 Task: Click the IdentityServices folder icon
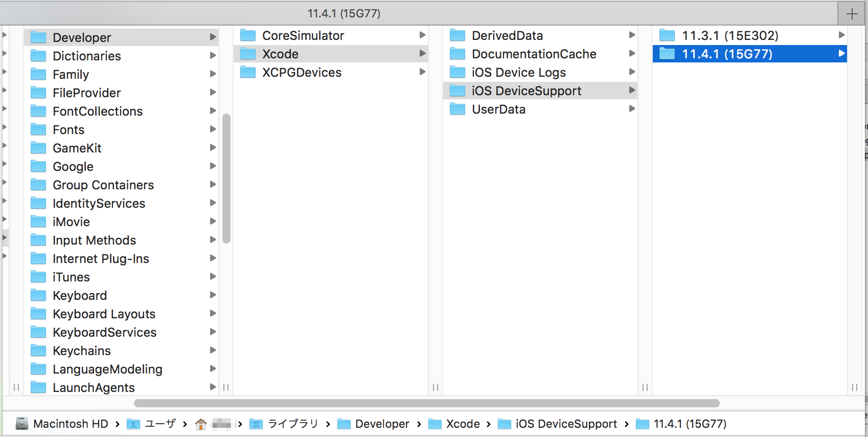pyautogui.click(x=38, y=203)
